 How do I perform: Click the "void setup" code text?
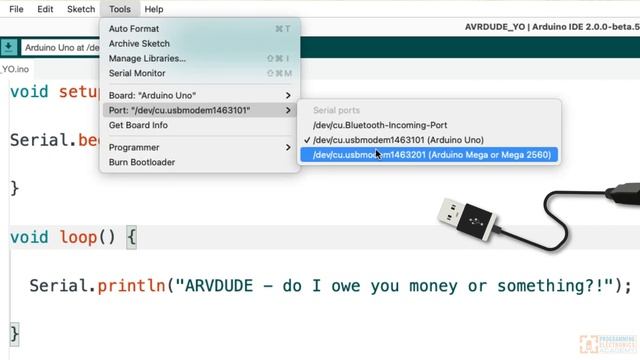(54, 92)
